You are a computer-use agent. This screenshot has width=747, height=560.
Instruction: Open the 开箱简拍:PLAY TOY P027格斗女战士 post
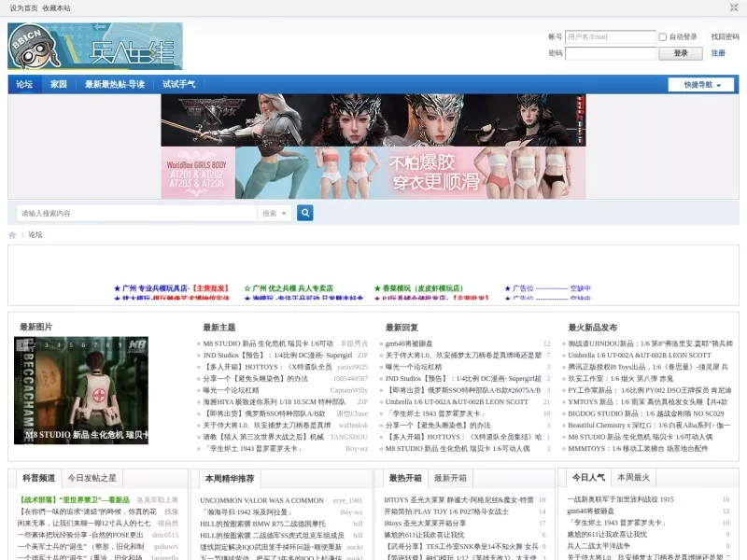point(446,511)
